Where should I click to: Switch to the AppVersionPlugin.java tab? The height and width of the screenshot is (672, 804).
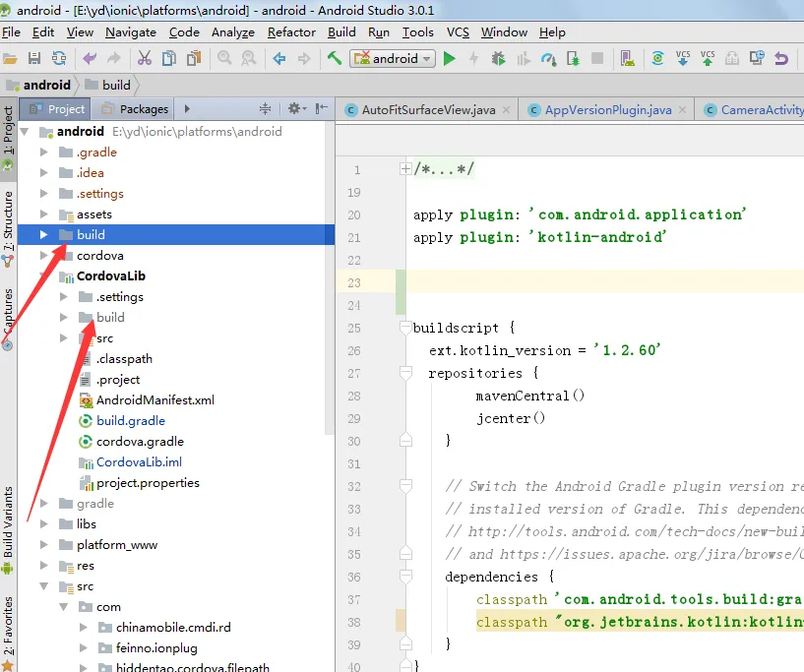click(608, 109)
